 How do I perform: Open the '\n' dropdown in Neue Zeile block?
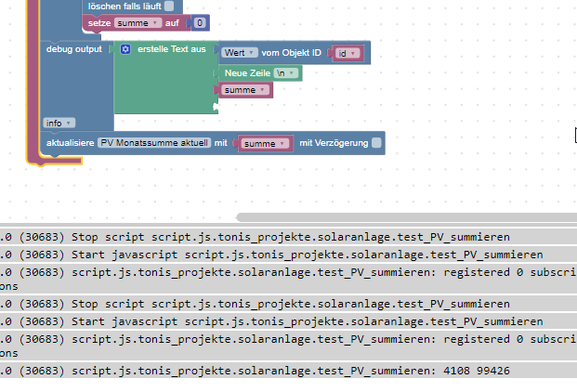(286, 72)
